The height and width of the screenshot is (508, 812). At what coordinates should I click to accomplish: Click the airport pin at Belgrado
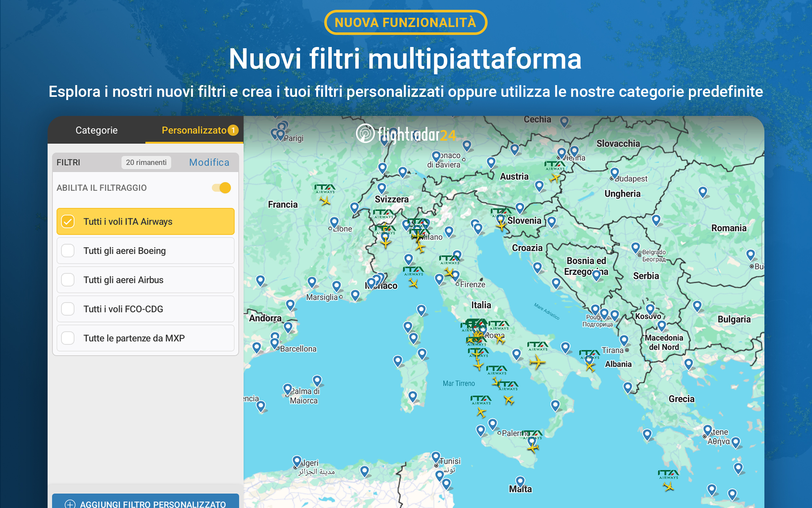(x=636, y=248)
